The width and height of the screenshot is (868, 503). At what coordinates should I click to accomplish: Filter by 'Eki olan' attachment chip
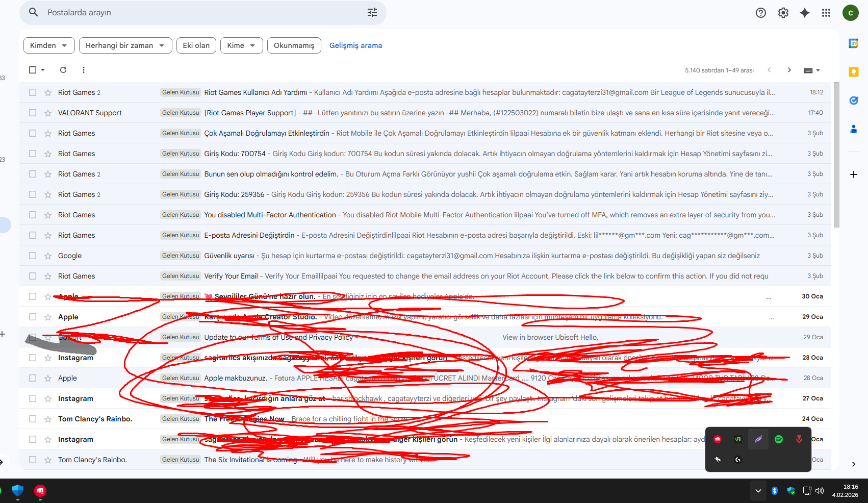[196, 45]
